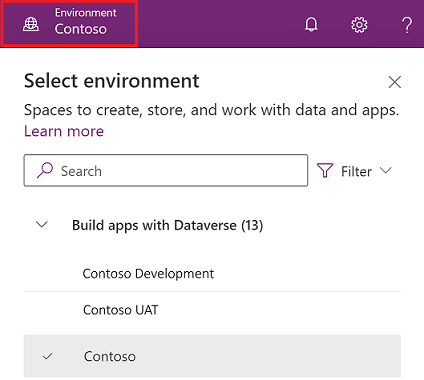Collapse Build apps with Dataverse group
Screen dimensions: 424x380
point(42,225)
